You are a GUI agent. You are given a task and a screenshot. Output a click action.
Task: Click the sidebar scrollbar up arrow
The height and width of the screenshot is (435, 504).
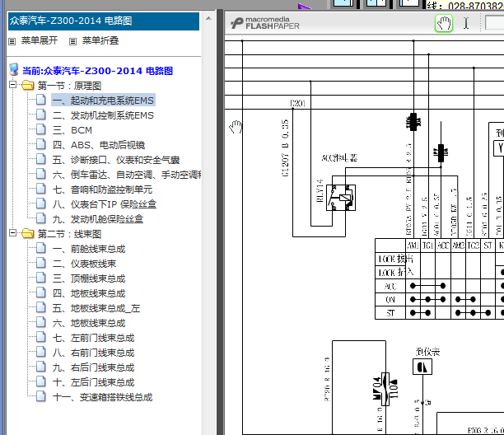(x=208, y=18)
